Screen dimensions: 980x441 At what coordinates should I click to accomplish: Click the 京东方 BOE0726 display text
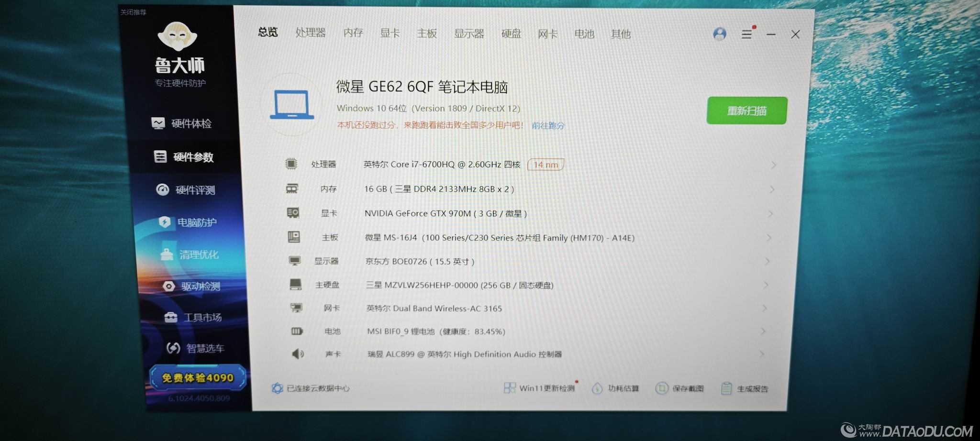(420, 262)
